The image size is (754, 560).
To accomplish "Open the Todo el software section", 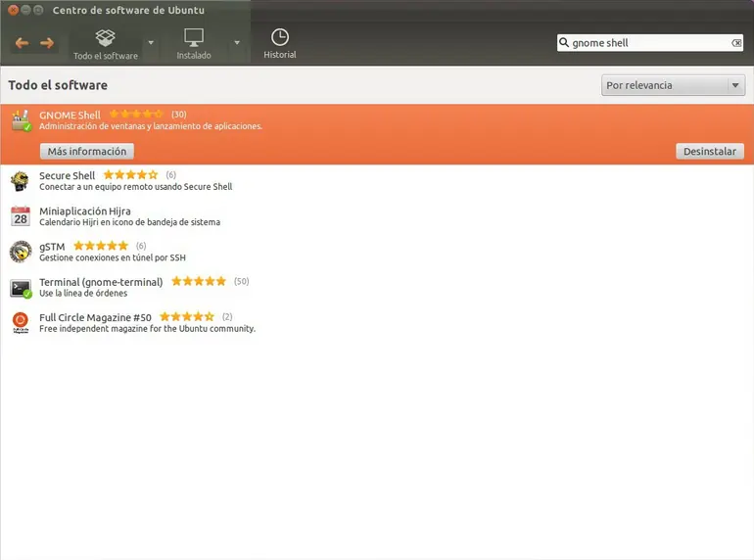I will point(106,44).
